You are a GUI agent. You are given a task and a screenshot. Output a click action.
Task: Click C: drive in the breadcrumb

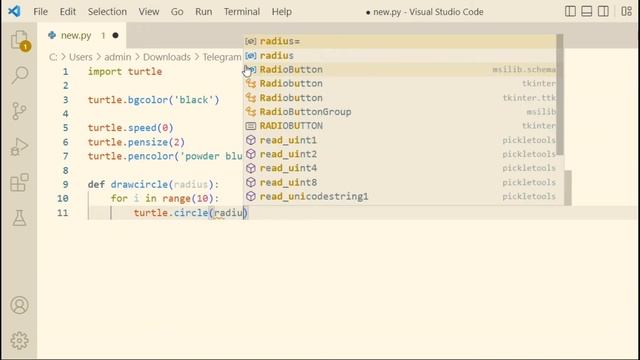53,57
